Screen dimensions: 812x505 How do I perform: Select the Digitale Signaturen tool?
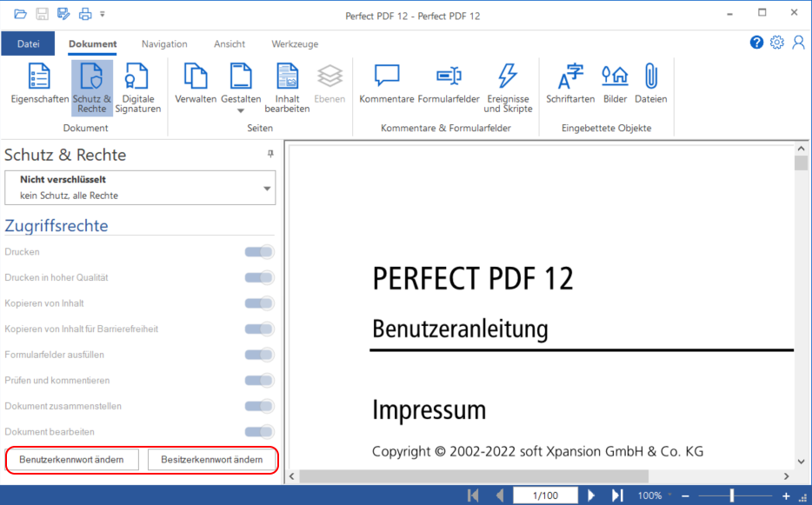point(137,87)
